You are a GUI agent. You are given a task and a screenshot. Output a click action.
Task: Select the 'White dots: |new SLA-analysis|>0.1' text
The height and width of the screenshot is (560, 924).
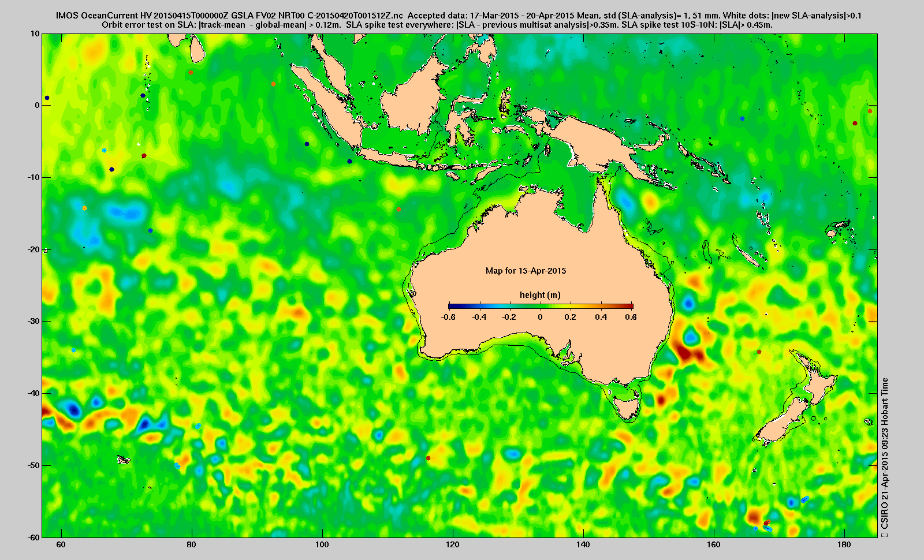[x=792, y=16]
